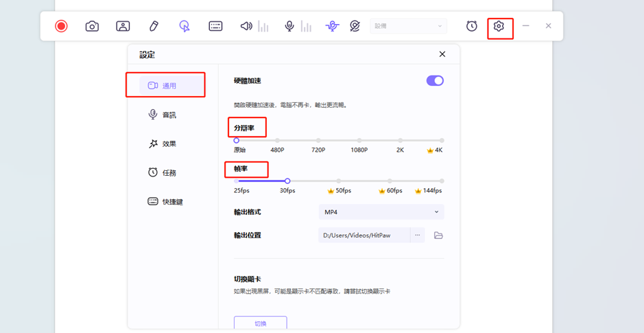Open the 輸出格式 MP4 dropdown
644x333 pixels.
click(381, 212)
